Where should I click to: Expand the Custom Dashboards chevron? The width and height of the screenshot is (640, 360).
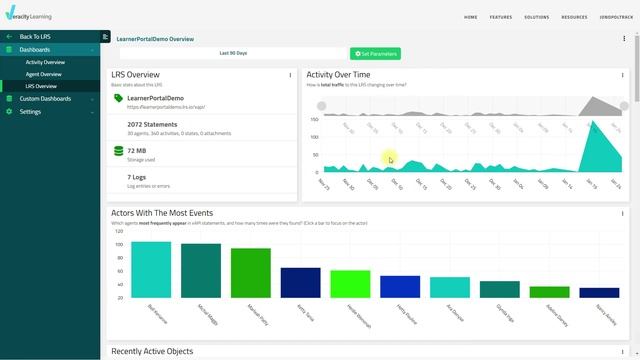92,99
